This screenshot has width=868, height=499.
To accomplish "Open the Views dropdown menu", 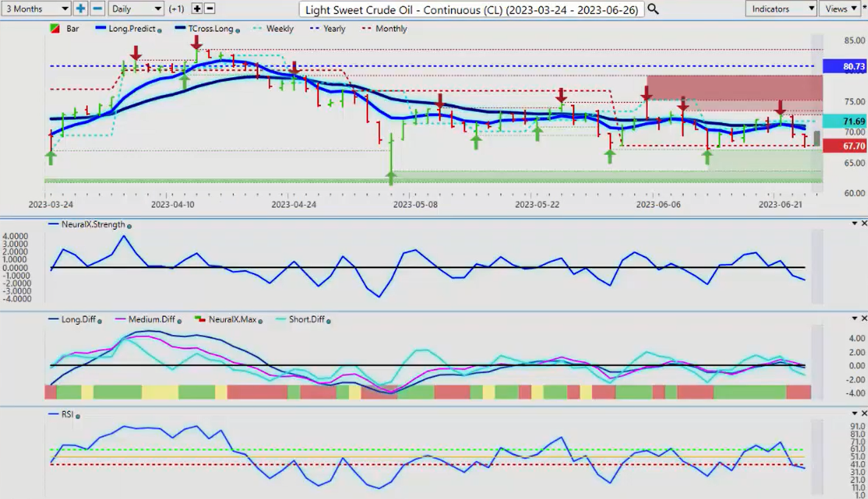I will (x=841, y=9).
